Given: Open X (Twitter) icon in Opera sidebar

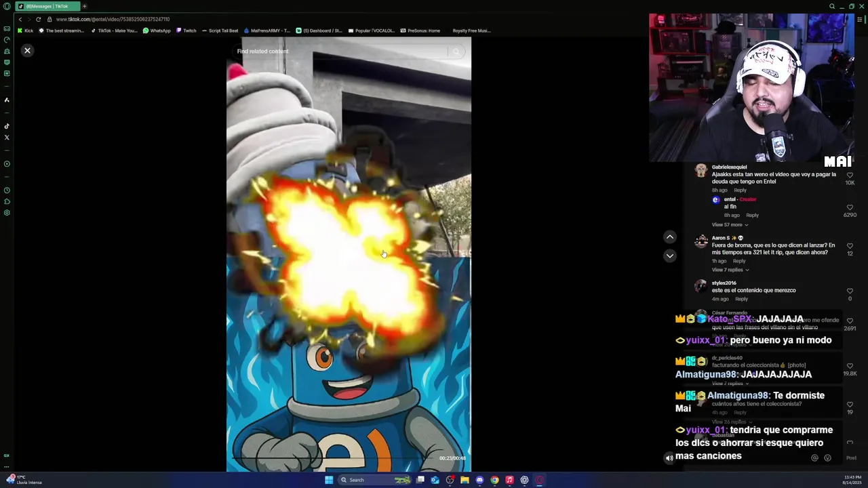Looking at the screenshot, I should (7, 138).
